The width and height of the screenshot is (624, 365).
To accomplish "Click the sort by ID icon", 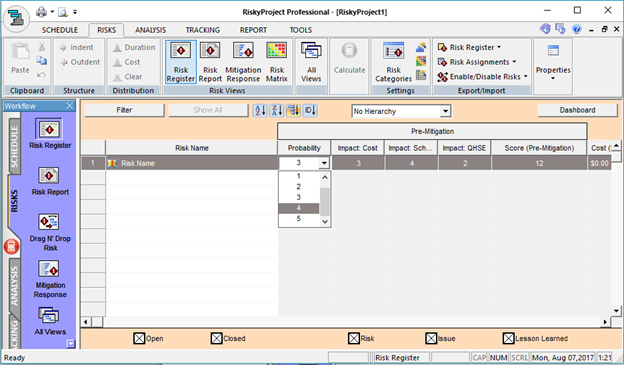I will click(310, 110).
